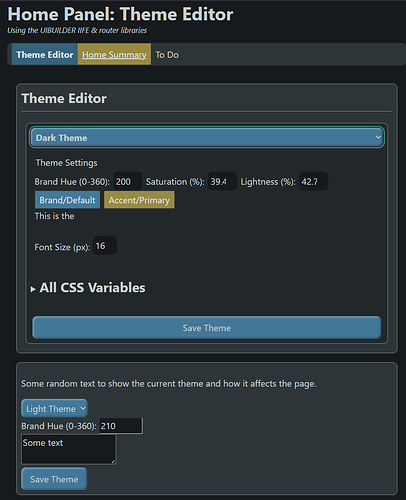Focus the Saturation percentage field
The image size is (406, 500).
point(222,181)
